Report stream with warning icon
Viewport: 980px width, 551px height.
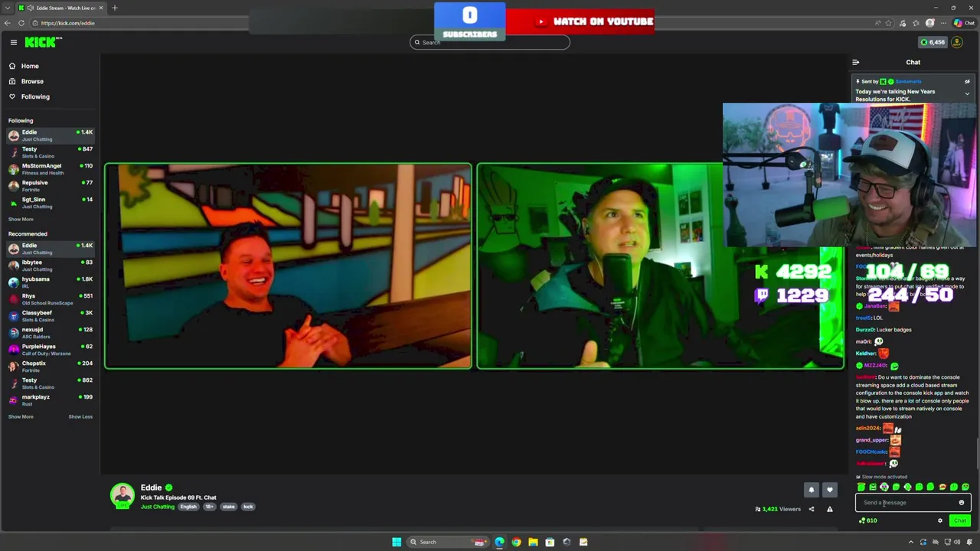pos(829,509)
